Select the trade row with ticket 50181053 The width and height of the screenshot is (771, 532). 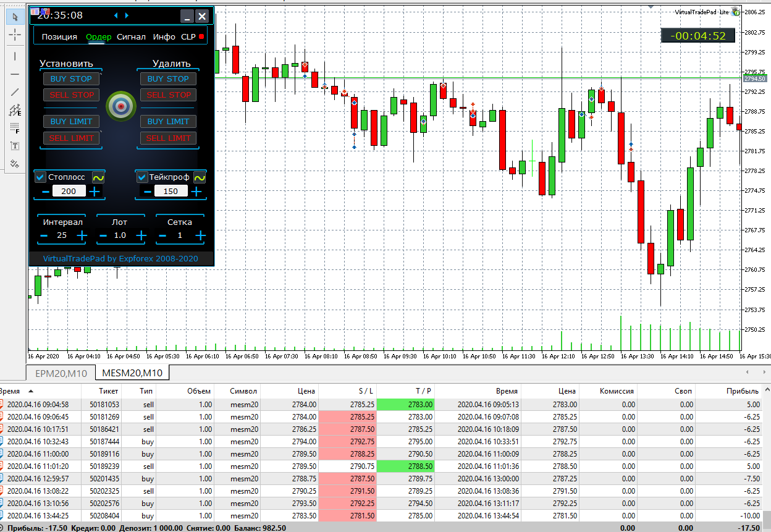point(381,405)
